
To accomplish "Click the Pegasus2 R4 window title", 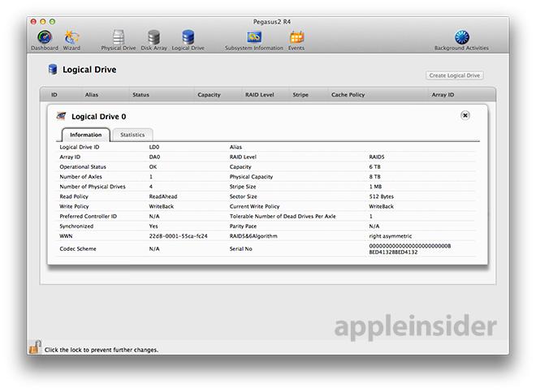I will tap(272, 22).
